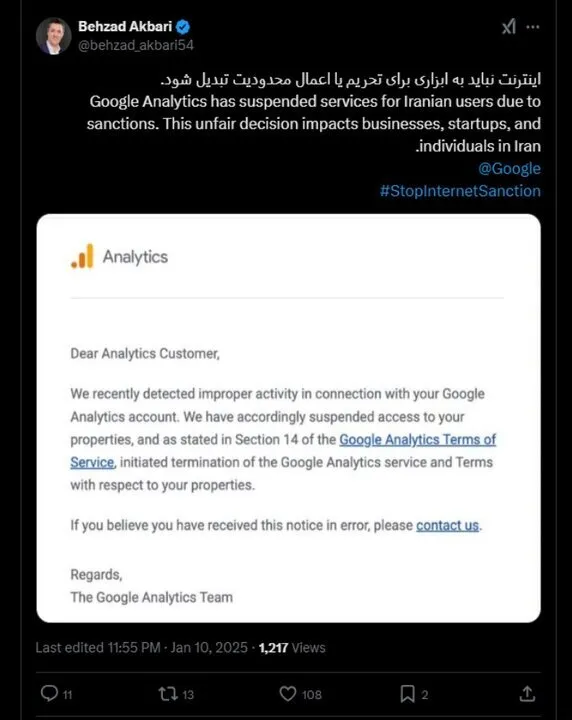This screenshot has height=720, width=572.
Task: Bookmark this post
Action: (407, 693)
